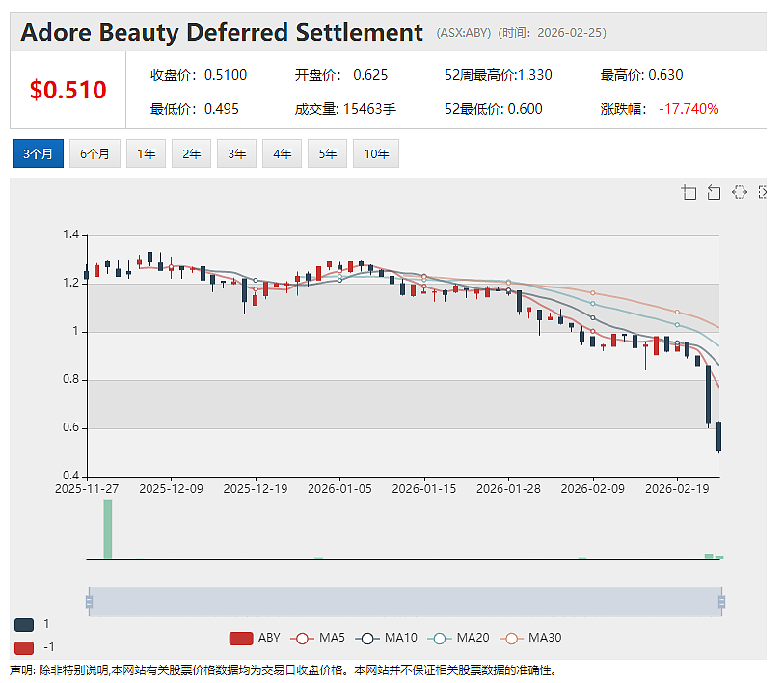Click the large volume bar near 2025-11-27
Viewport: 784px width, 683px height.
coord(107,529)
